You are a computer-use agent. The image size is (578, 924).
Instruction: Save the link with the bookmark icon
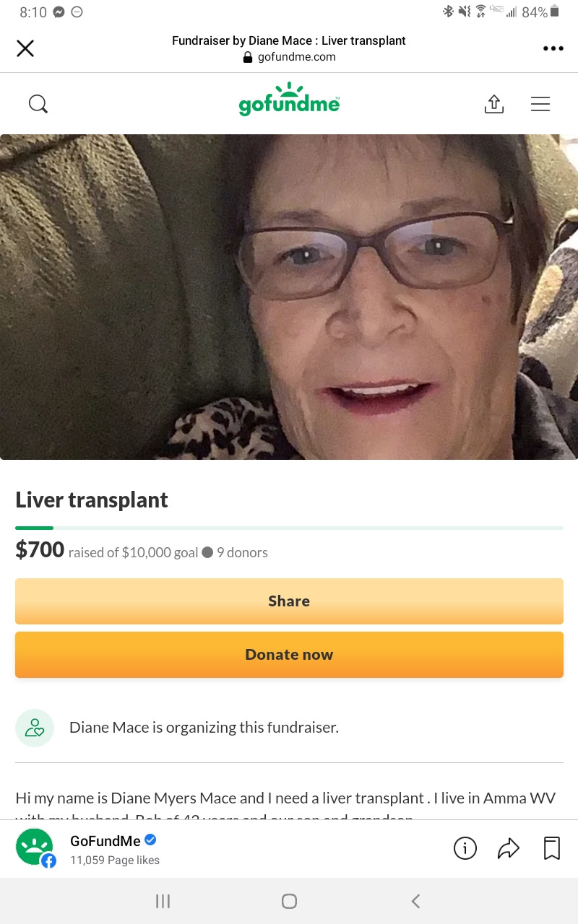coord(552,848)
